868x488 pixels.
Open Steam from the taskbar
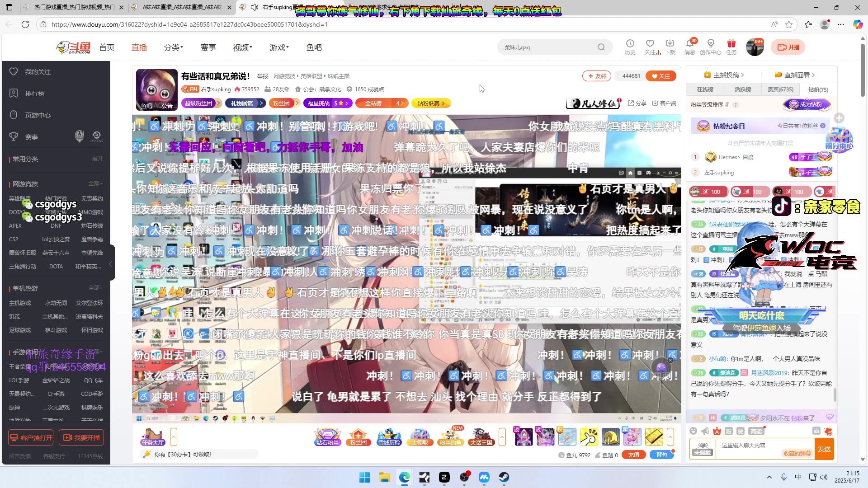(504, 477)
